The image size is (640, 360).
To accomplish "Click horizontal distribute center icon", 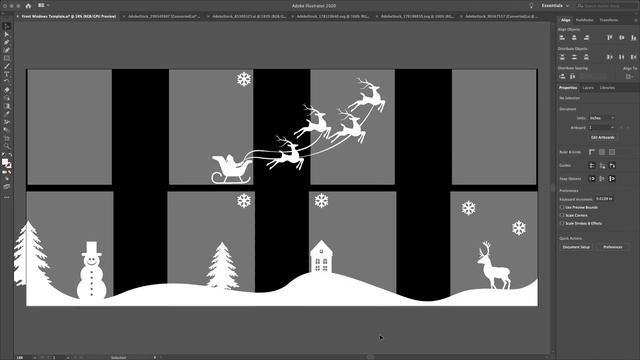I will [622, 57].
